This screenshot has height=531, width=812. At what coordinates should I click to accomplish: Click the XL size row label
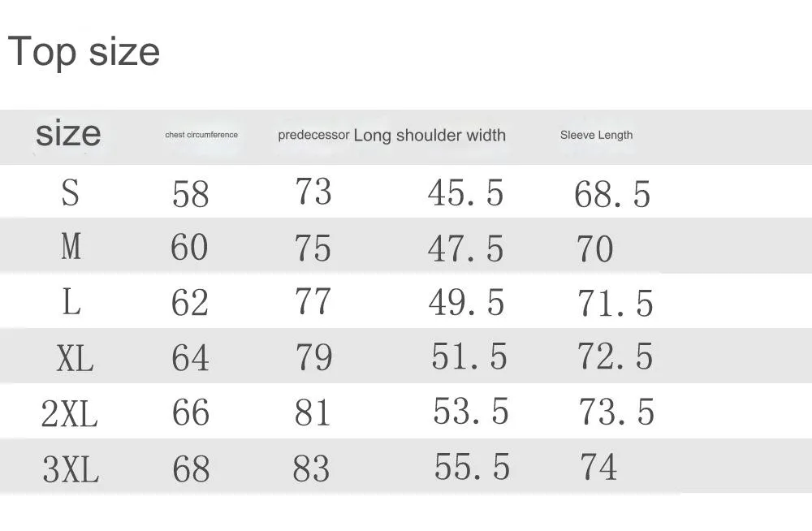[75, 357]
